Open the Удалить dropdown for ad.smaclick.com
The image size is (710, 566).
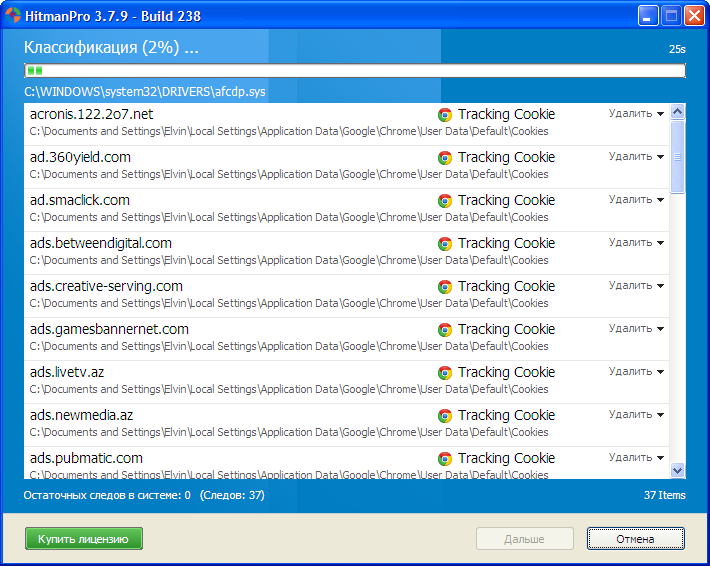tap(636, 199)
